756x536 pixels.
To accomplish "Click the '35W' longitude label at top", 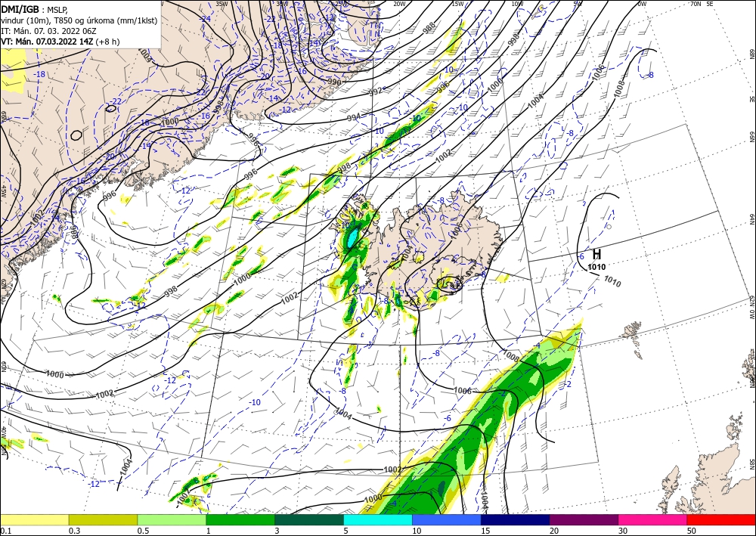I will pos(222,4).
